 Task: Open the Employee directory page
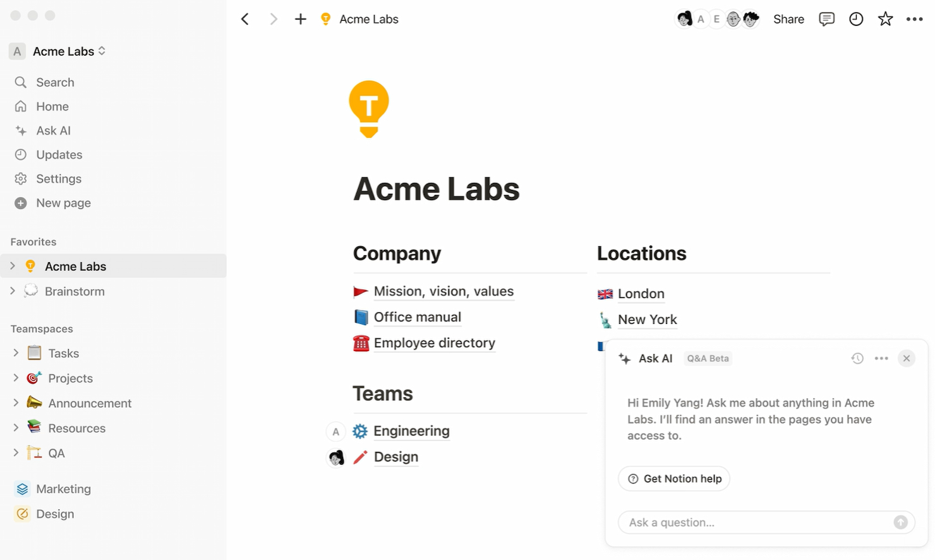point(435,343)
